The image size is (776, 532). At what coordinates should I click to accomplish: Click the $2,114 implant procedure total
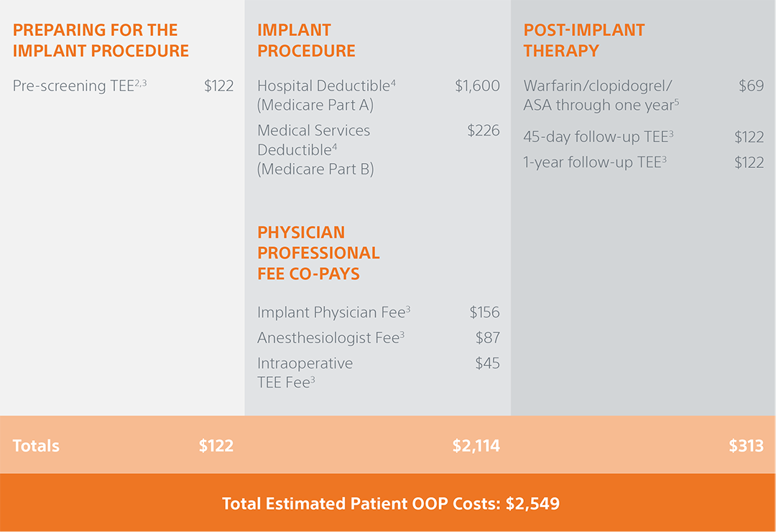476,445
